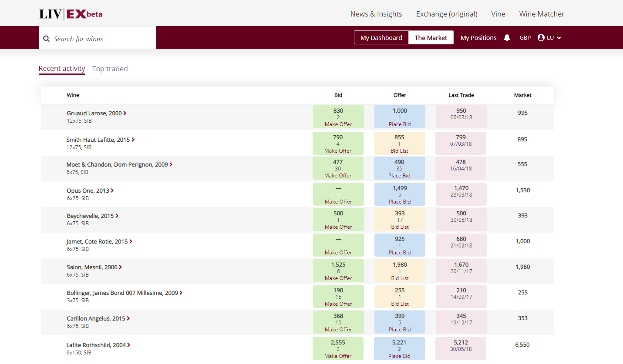
Task: Click the Bid column header
Action: pos(338,95)
